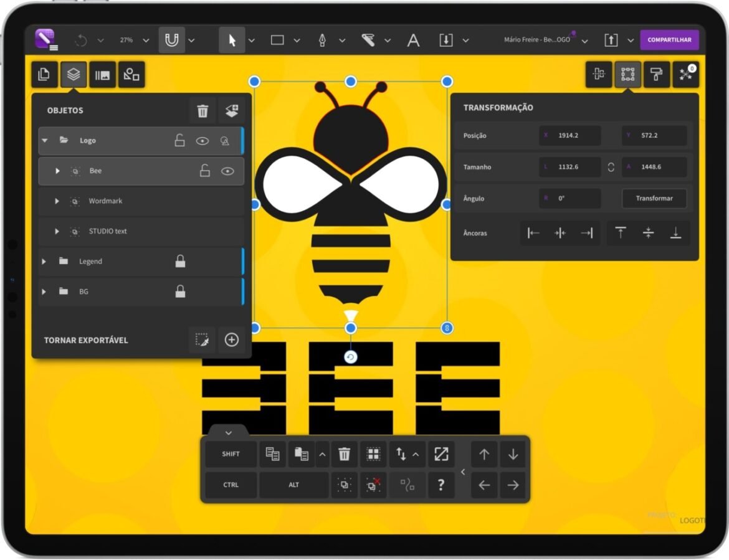Screen dimensions: 729x560
Task: Set anchor to left edge
Action: tap(533, 233)
